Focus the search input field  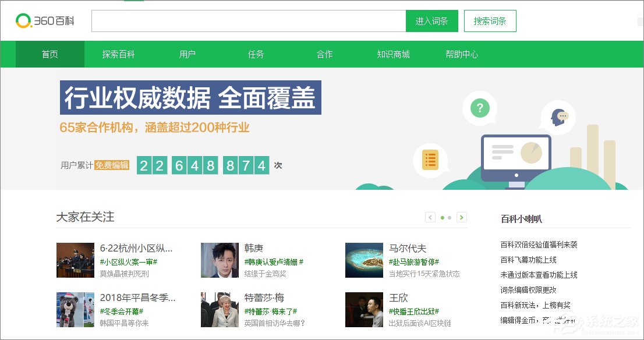[x=249, y=21]
